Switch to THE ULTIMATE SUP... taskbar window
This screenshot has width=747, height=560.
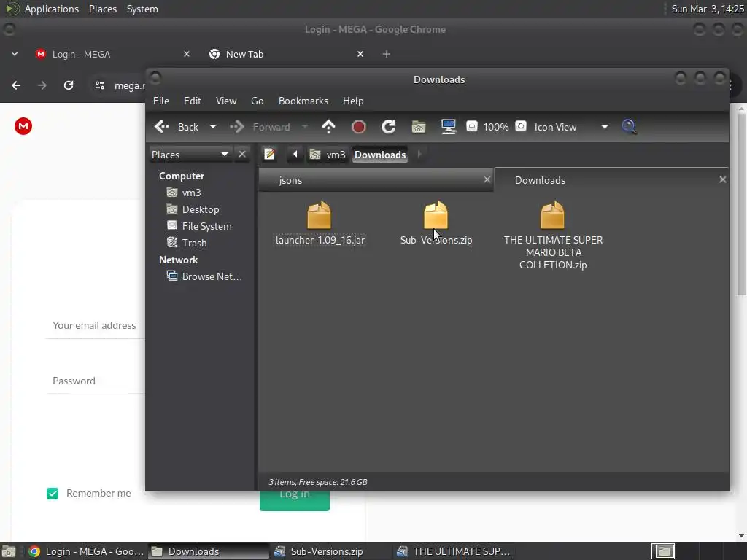click(454, 551)
